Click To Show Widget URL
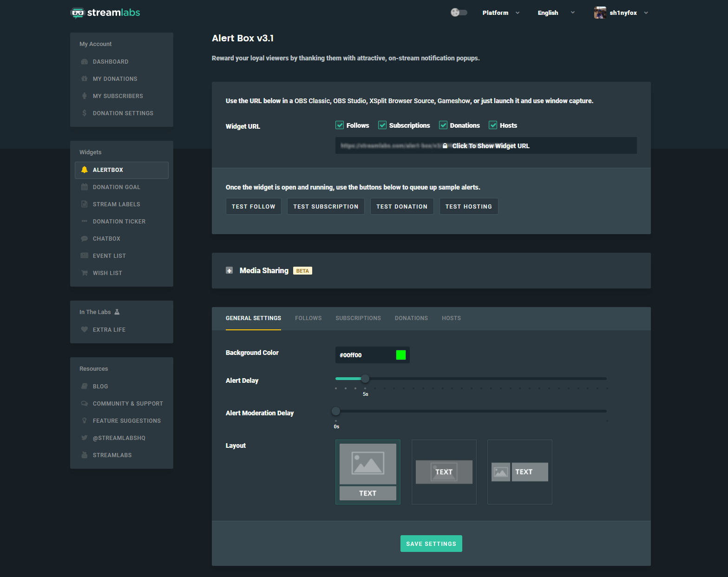The height and width of the screenshot is (577, 728). (486, 146)
